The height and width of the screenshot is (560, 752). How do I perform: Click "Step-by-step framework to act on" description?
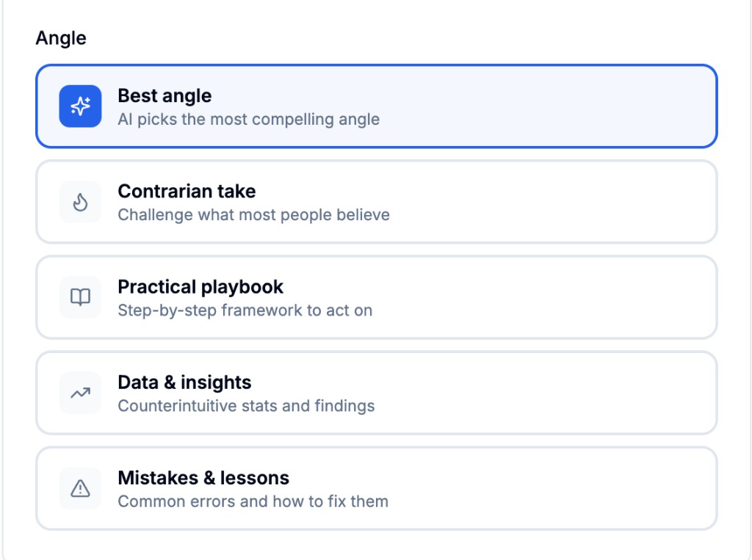(x=245, y=310)
